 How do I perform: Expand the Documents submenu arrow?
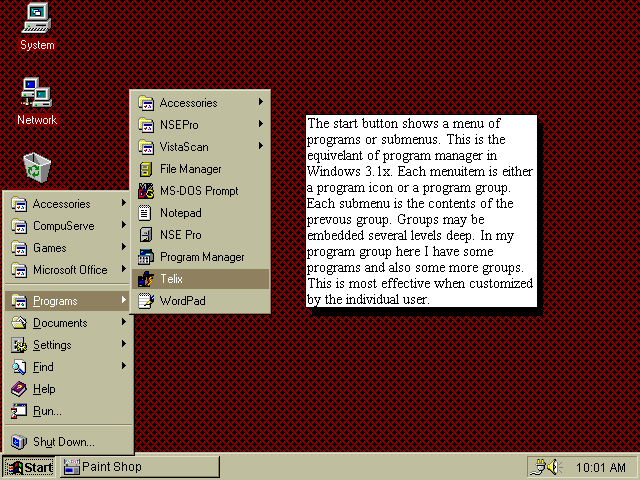coord(124,323)
